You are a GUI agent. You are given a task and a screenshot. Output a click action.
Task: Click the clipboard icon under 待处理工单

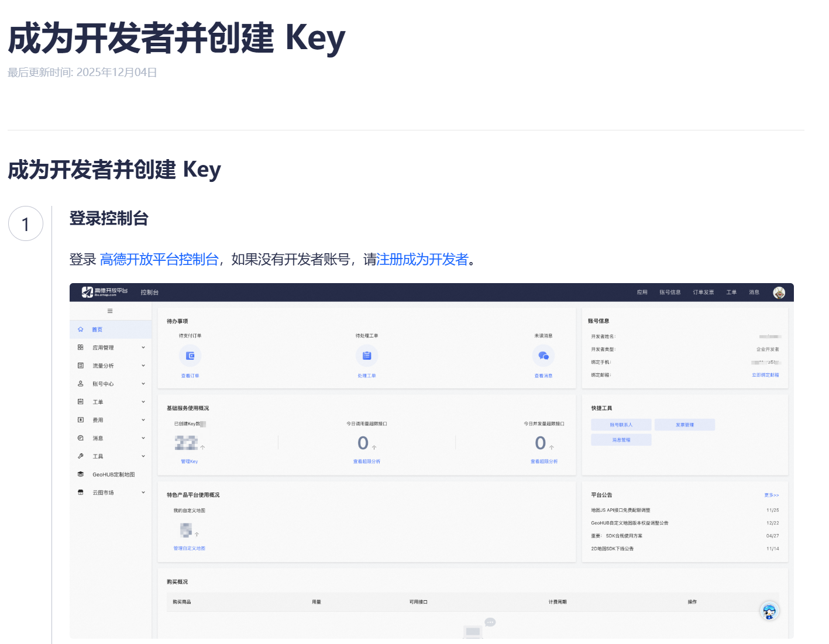[x=367, y=356]
